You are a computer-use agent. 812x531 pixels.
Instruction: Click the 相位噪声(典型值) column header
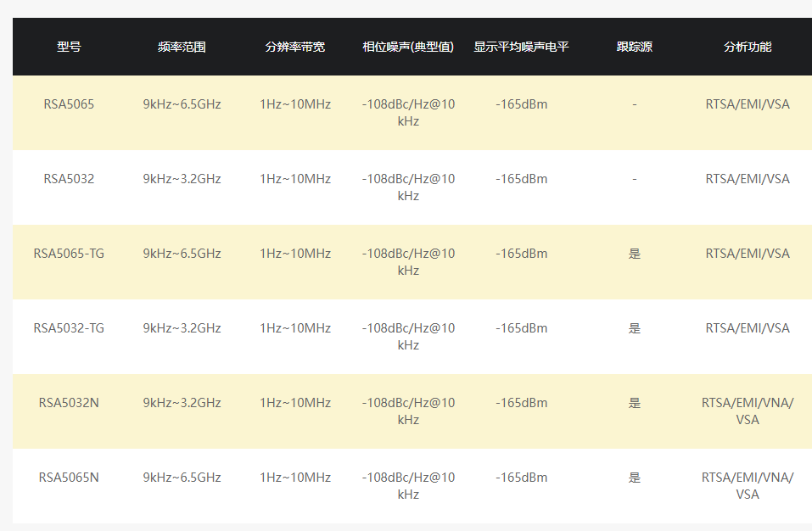pyautogui.click(x=408, y=47)
